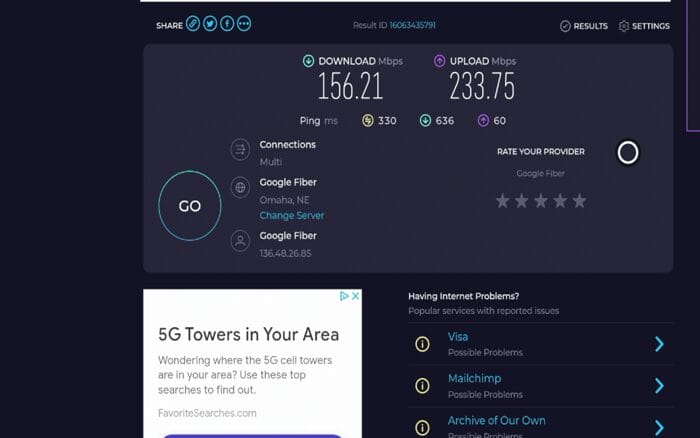The image size is (700, 438).
Task: Copy the share link icon
Action: 193,24
